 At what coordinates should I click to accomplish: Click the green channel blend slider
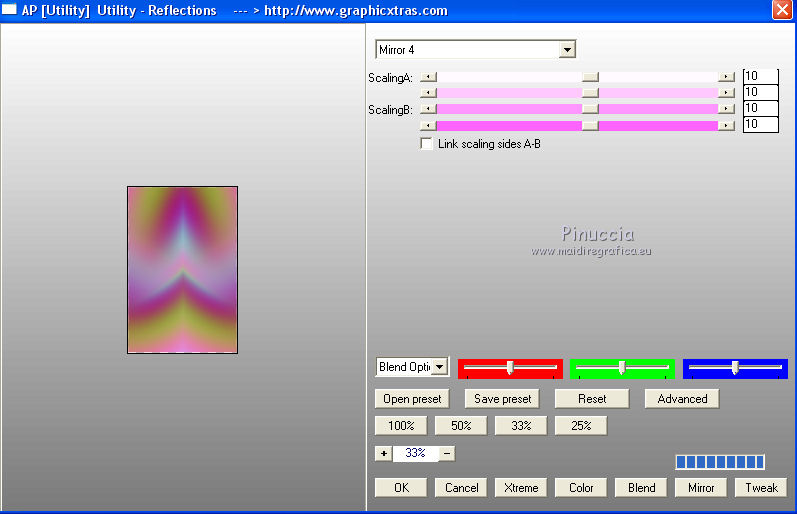point(622,369)
